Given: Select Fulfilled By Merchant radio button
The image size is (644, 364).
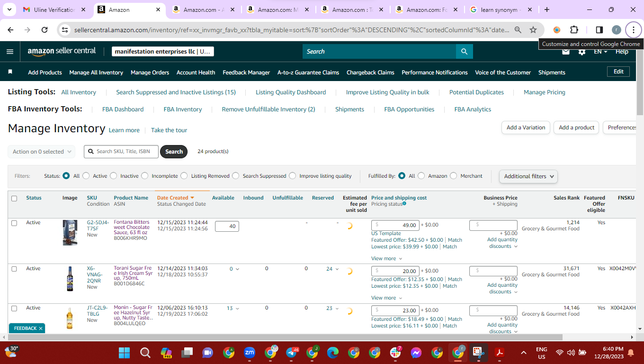Looking at the screenshot, I should [x=454, y=176].
